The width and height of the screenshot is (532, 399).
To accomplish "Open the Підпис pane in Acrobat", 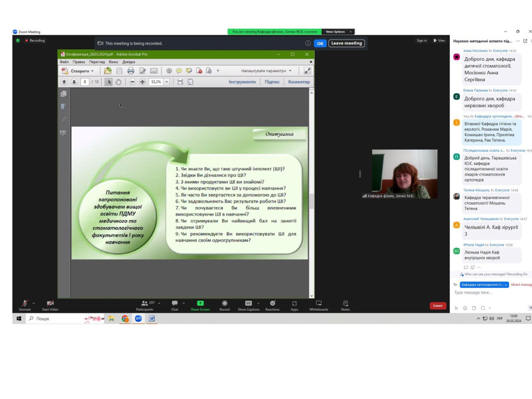I will 272,82.
